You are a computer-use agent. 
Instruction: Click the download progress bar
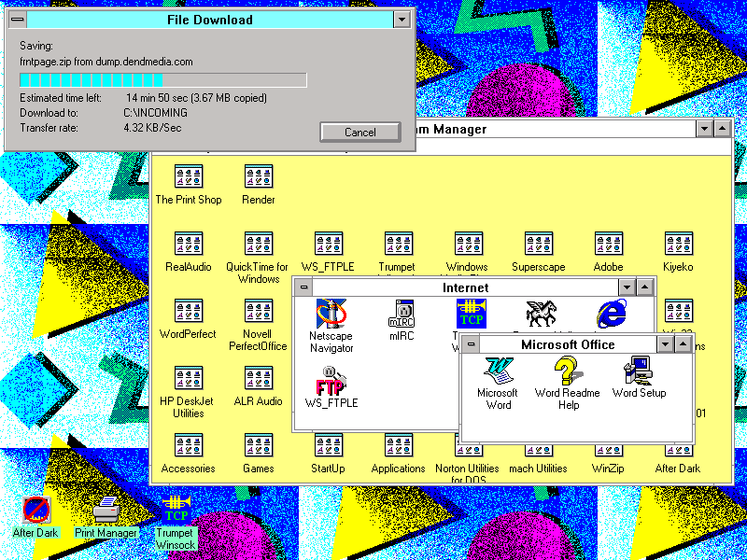[162, 80]
